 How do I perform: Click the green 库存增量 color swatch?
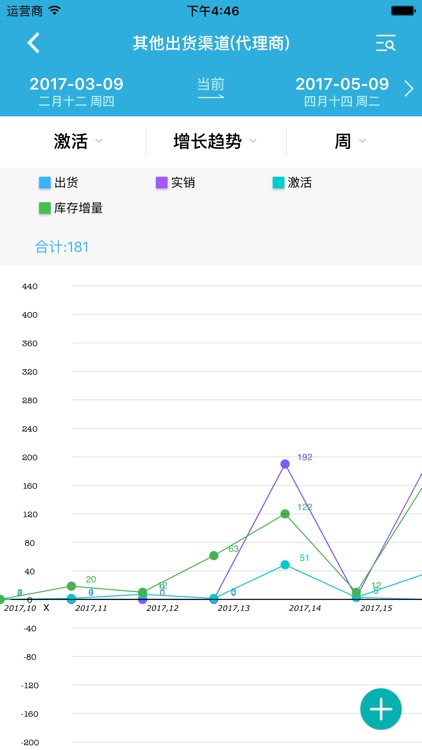(x=44, y=209)
